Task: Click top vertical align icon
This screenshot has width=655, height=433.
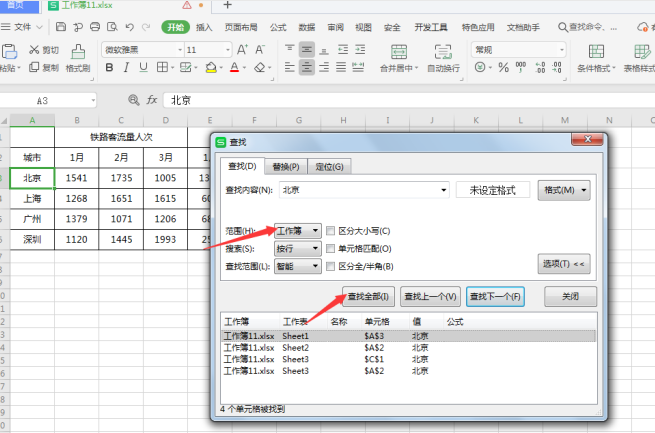Action: [289, 50]
